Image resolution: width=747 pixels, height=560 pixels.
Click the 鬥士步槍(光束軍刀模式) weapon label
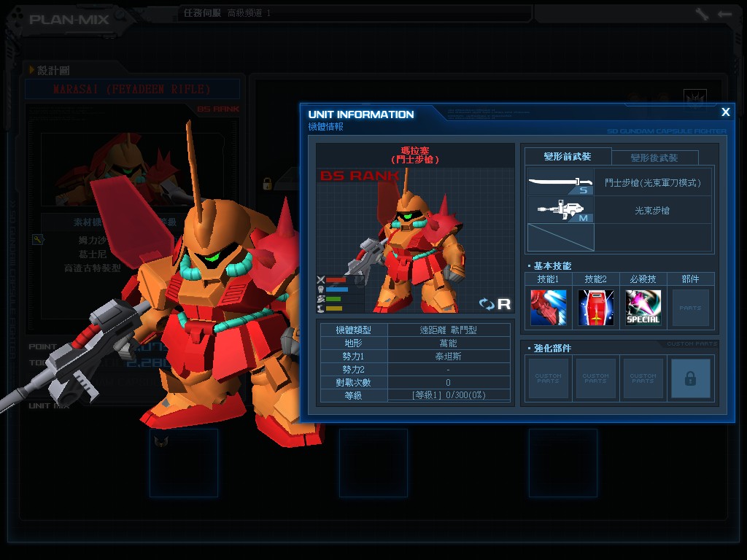653,182
